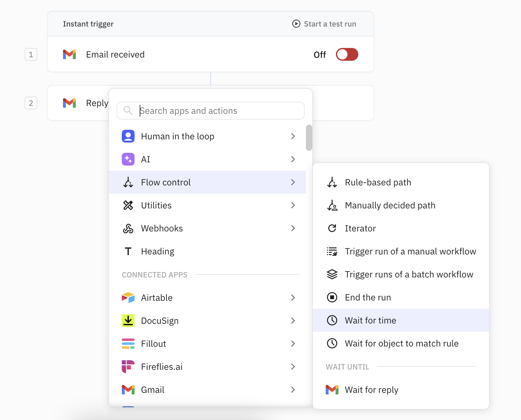The height and width of the screenshot is (420, 521).
Task: Click the Gmail icon next to Email received
Action: (x=69, y=54)
